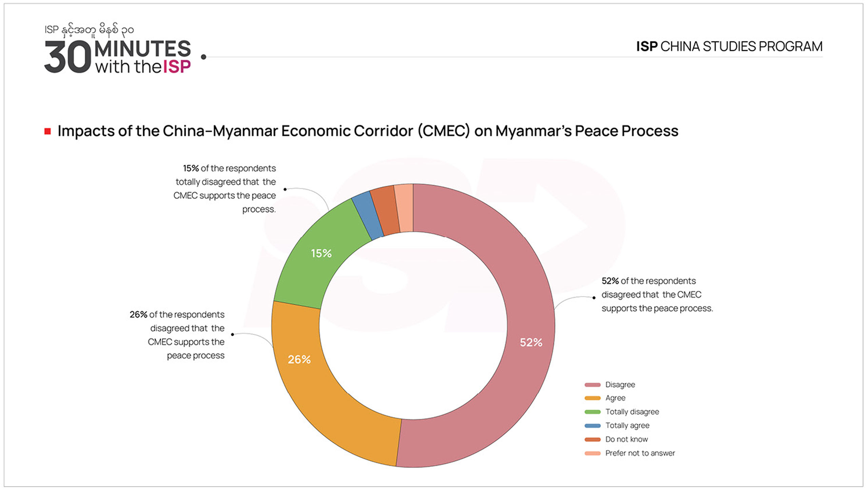Image resolution: width=868 pixels, height=491 pixels.
Task: Click the Disagree legend color swatch
Action: pyautogui.click(x=592, y=385)
